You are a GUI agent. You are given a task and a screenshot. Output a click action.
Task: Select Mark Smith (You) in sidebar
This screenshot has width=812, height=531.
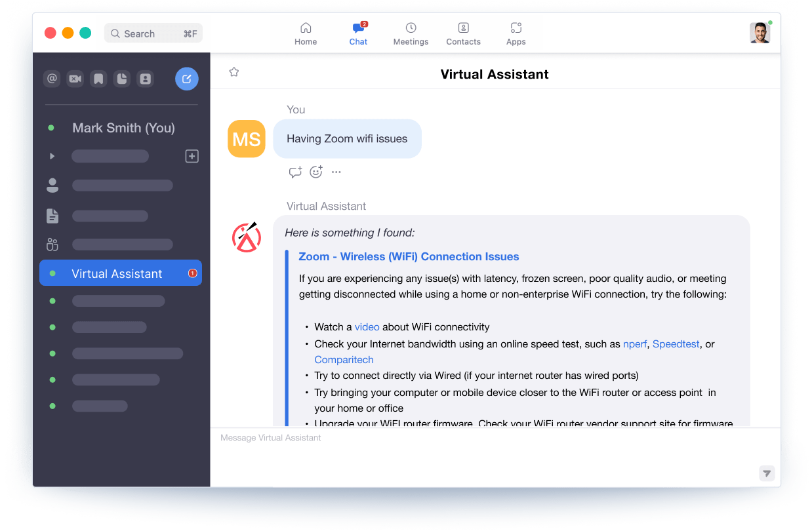[x=123, y=128]
